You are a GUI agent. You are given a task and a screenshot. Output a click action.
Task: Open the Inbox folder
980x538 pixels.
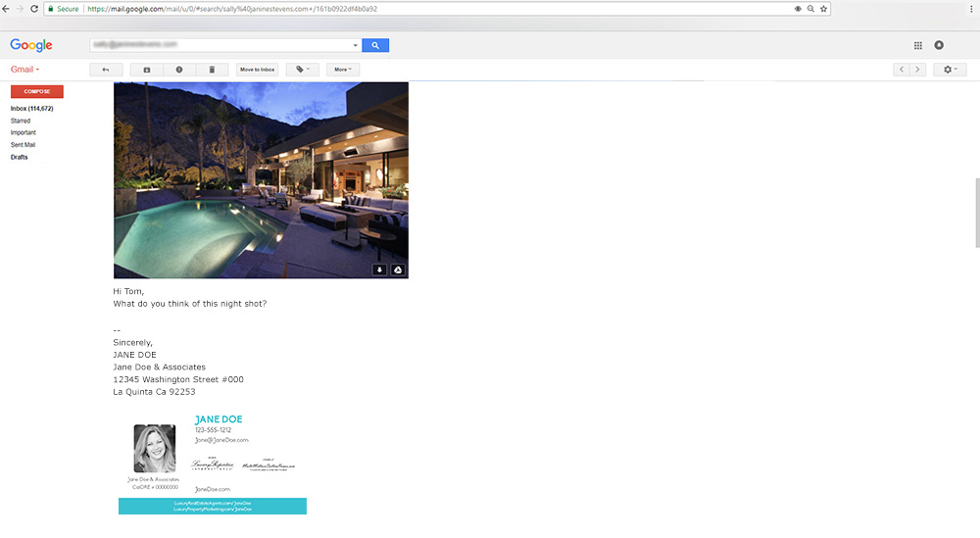[x=31, y=108]
